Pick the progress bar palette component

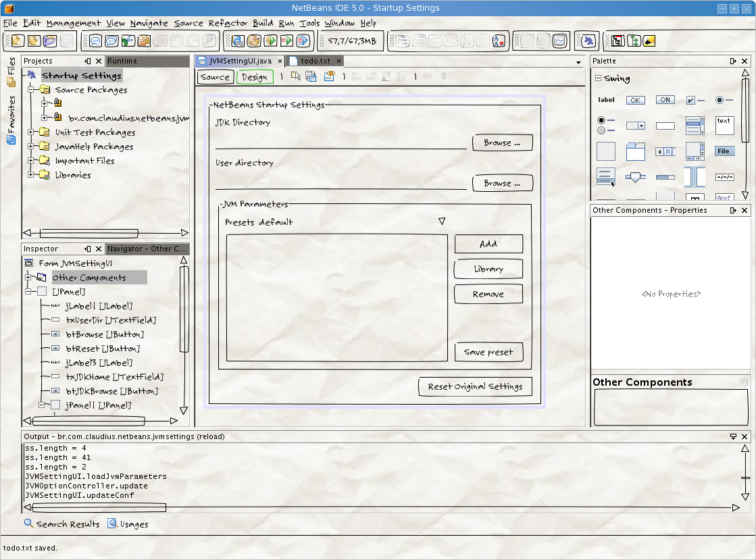click(665, 178)
